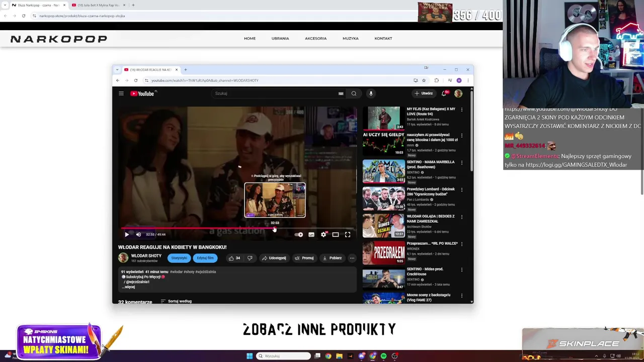This screenshot has height=362, width=644.
Task: Open options for the bitcoin AI suggested video
Action: coord(462,135)
